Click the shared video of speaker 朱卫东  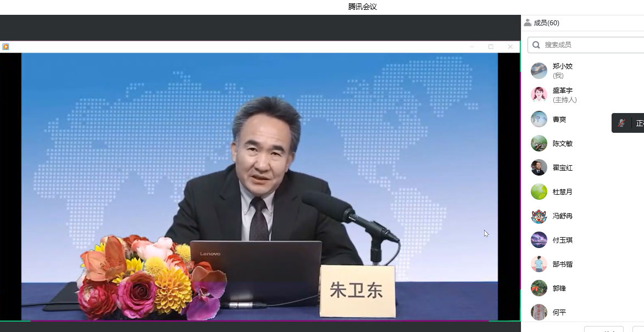259,187
